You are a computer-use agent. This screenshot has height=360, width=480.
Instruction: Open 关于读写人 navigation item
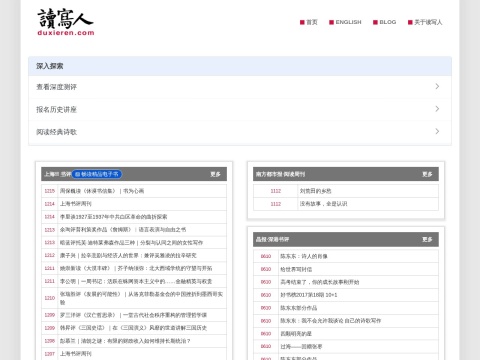click(x=425, y=22)
